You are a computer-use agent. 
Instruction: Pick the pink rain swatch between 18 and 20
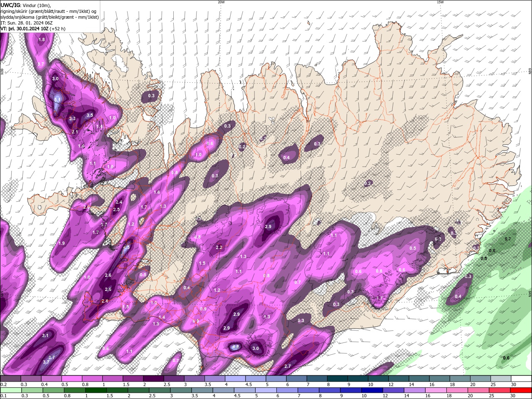tap(457, 390)
